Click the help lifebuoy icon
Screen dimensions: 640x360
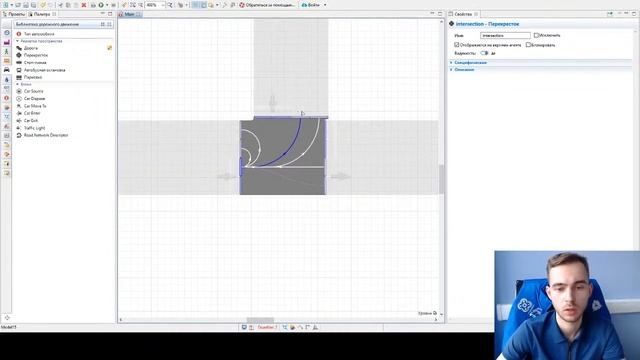pos(242,5)
